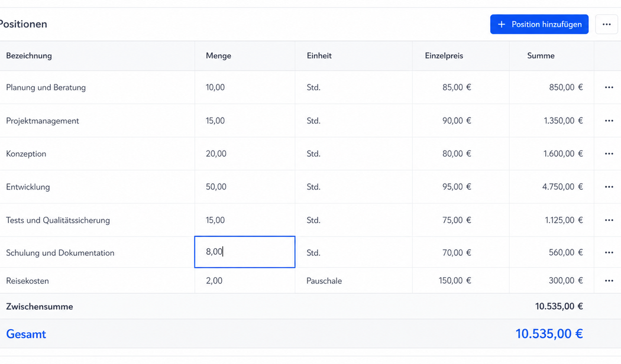Screen dimensions: 621x364
Task: Click the Position hinzufügen button
Action: click(x=539, y=25)
